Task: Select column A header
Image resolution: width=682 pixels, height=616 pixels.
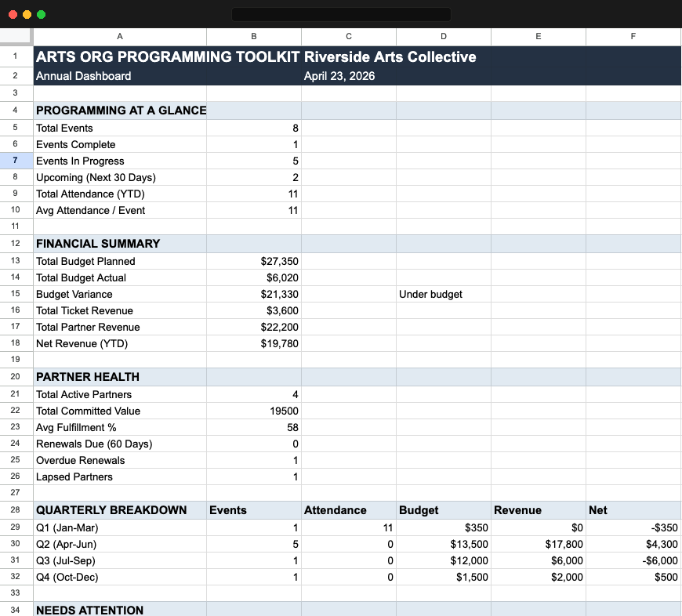Action: pos(120,37)
